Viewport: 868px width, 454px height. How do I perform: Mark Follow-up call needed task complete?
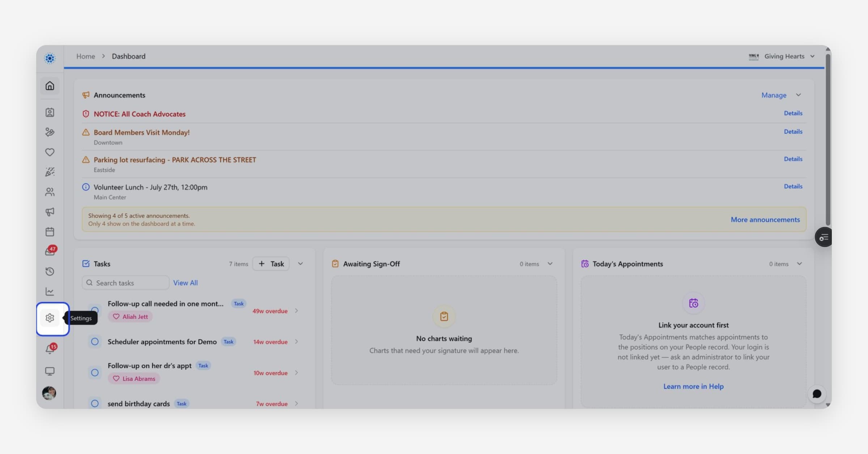pyautogui.click(x=95, y=310)
